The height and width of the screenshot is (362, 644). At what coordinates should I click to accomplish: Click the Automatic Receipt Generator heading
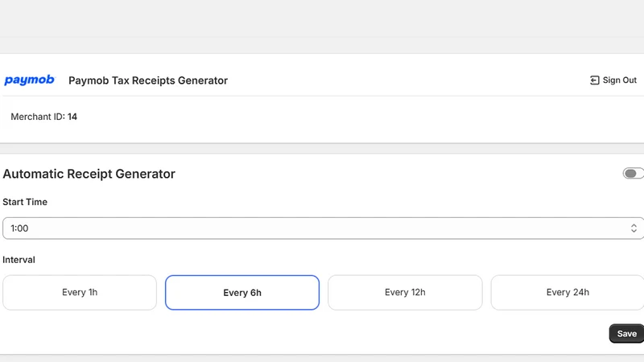pyautogui.click(x=89, y=174)
